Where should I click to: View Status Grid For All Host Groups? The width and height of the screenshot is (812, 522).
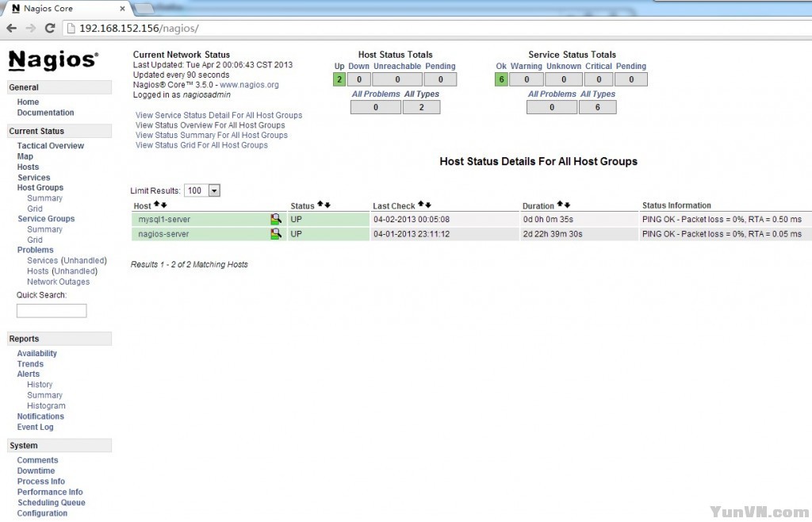201,145
